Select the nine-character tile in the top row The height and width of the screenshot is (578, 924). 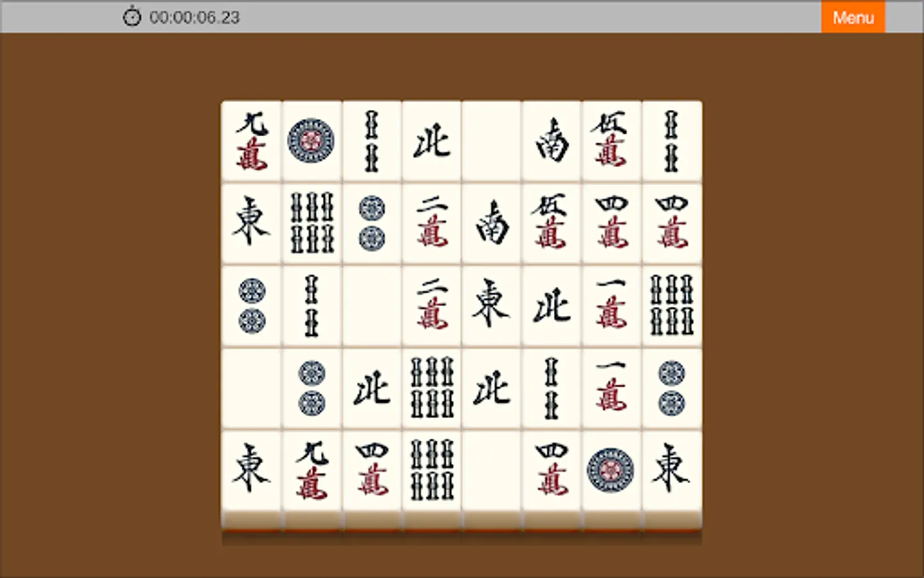tap(252, 141)
